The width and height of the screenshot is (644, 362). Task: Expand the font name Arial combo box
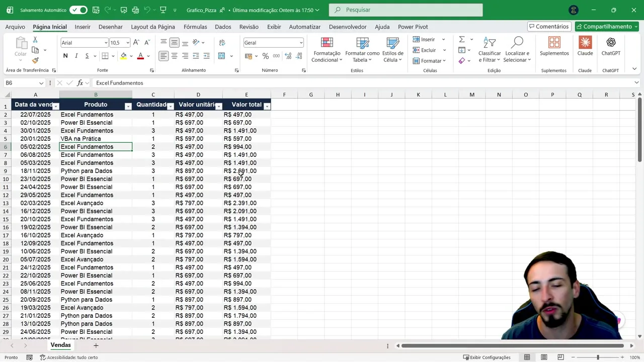106,43
